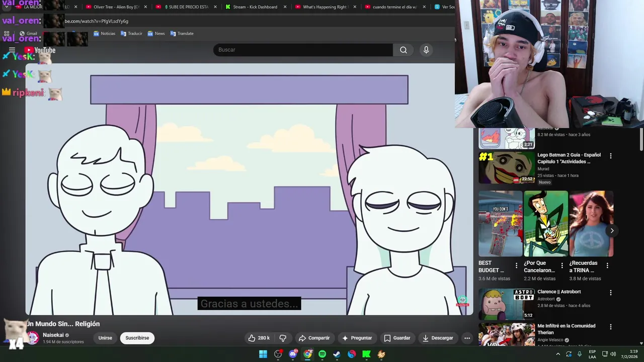Viewport: 644px width, 362px height.
Task: Open the News bookmark
Action: click(x=156, y=34)
